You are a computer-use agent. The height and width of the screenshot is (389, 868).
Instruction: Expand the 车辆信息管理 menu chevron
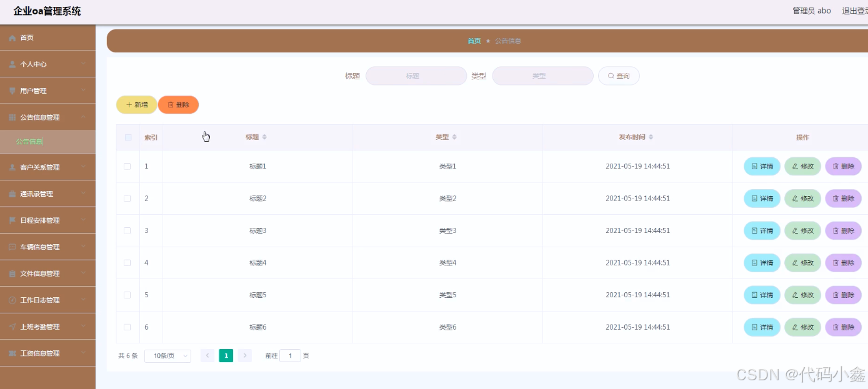[83, 247]
